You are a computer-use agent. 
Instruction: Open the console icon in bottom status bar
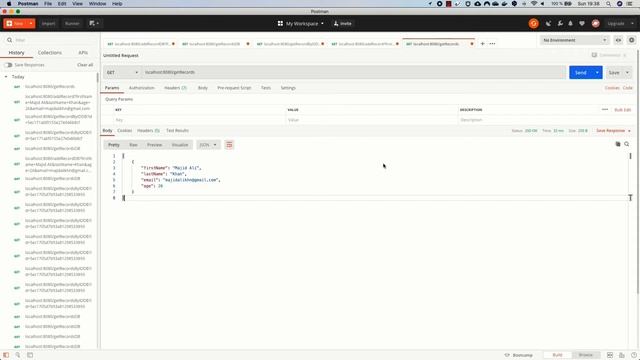pos(30,355)
